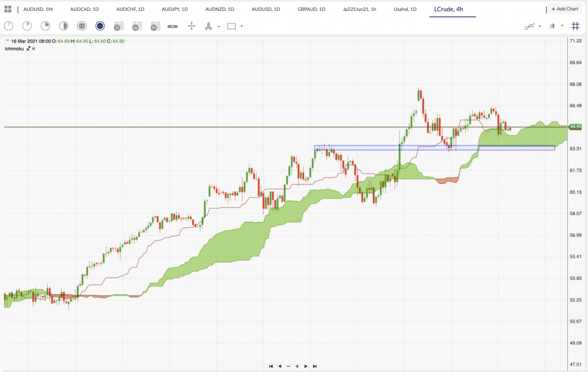
Task: Jump to the latest bar (skip-forward button)
Action: tap(315, 366)
